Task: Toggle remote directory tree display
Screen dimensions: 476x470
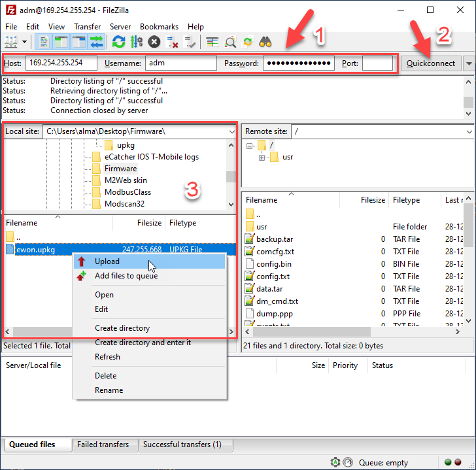Action: pyautogui.click(x=79, y=42)
